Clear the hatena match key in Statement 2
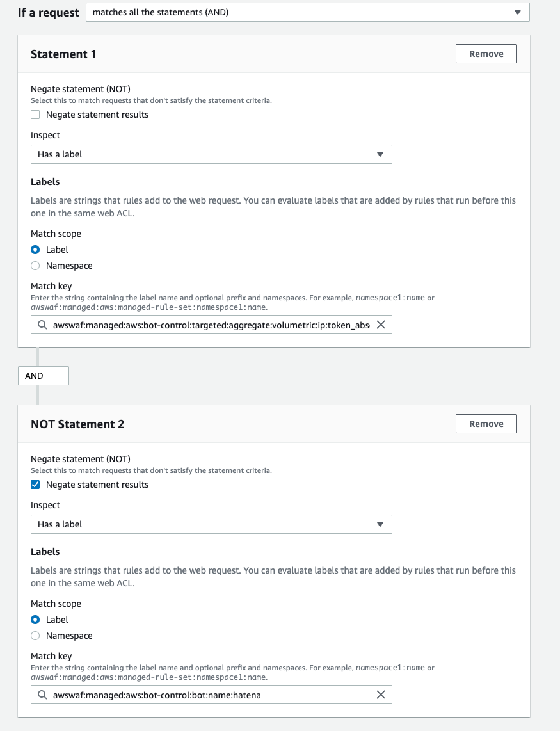 pos(380,695)
